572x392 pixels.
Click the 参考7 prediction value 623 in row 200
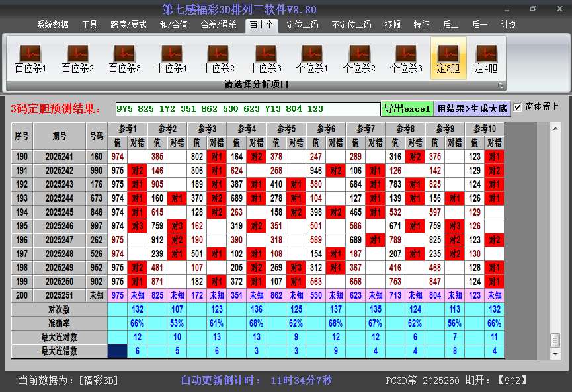(356, 295)
